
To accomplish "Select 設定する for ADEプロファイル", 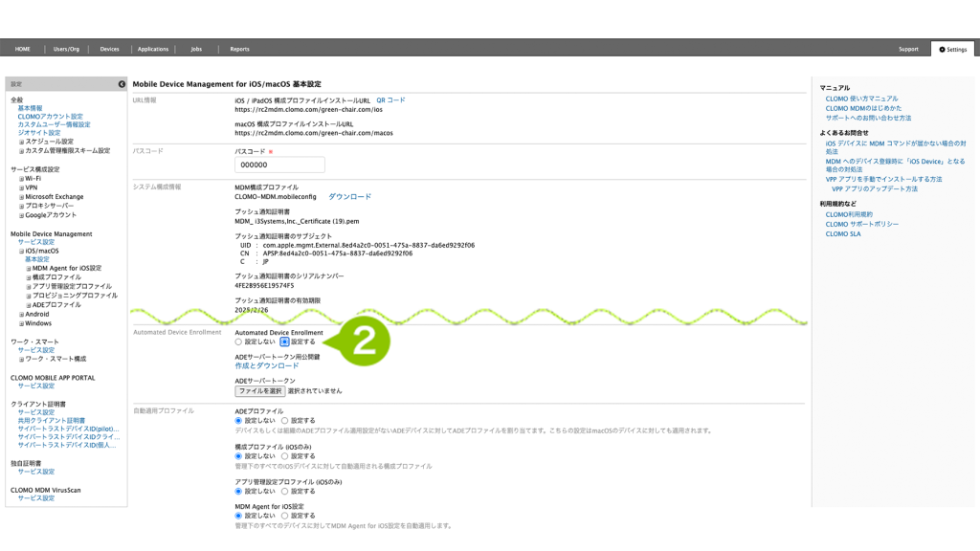I will (284, 421).
